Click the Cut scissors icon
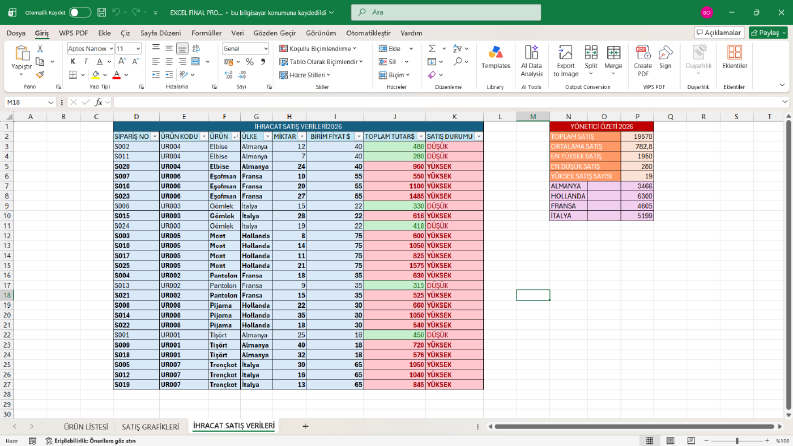Screen dimensions: 793x446 point(40,49)
